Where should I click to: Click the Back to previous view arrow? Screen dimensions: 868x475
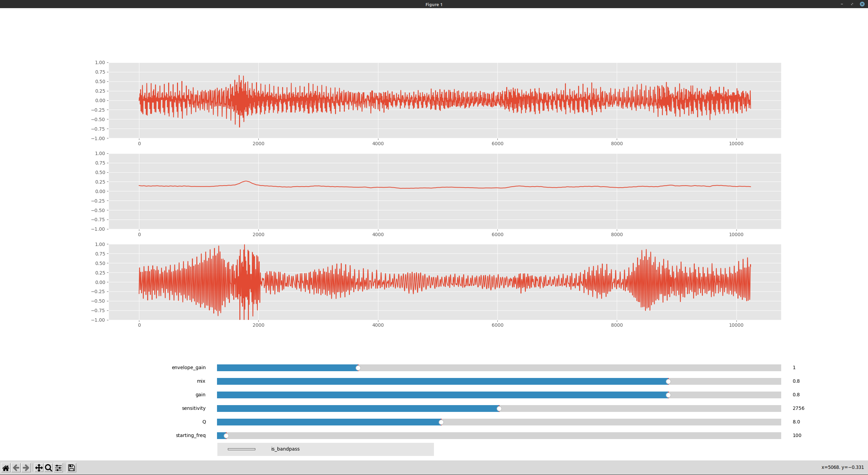click(x=16, y=468)
